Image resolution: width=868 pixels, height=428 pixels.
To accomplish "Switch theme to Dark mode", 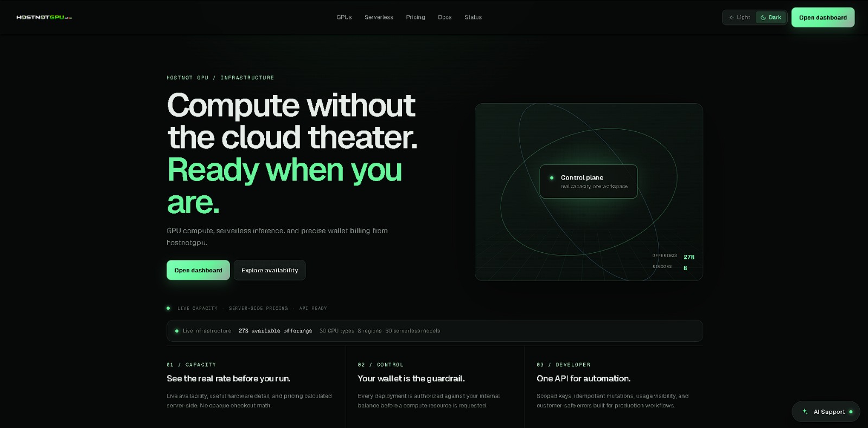I will click(771, 17).
